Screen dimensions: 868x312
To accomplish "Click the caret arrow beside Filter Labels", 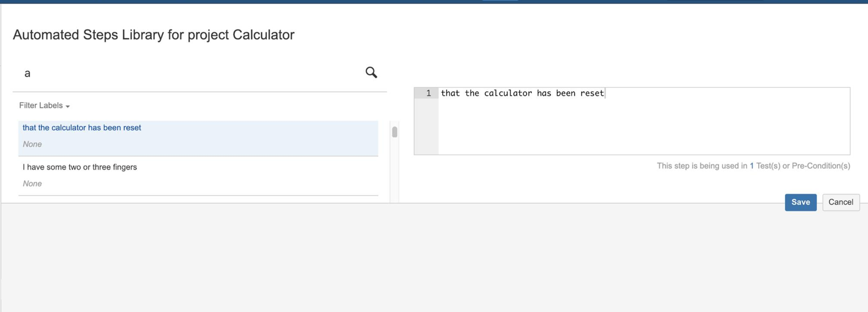I will click(68, 107).
